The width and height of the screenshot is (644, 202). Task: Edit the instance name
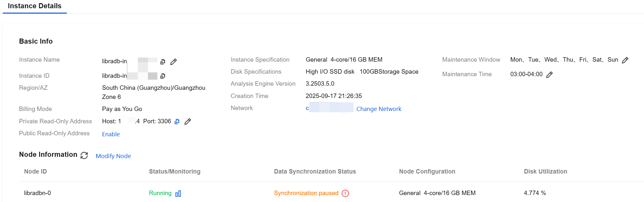point(173,62)
